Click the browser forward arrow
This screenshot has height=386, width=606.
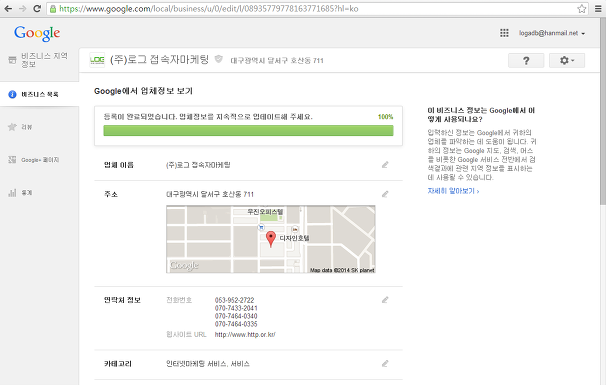22,9
